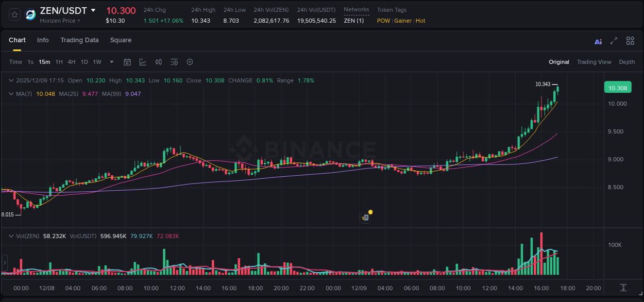Open the Info tab
The height and width of the screenshot is (302, 644).
[x=43, y=40]
